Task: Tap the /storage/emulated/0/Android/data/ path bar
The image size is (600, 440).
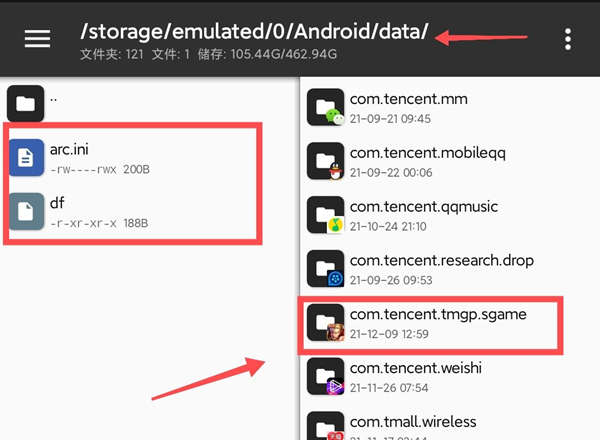Action: coord(254,31)
